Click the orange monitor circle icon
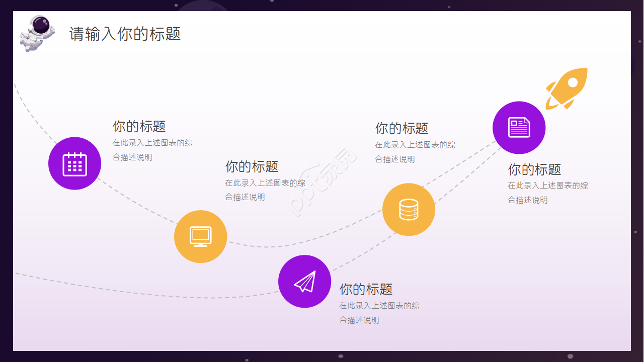 200,236
